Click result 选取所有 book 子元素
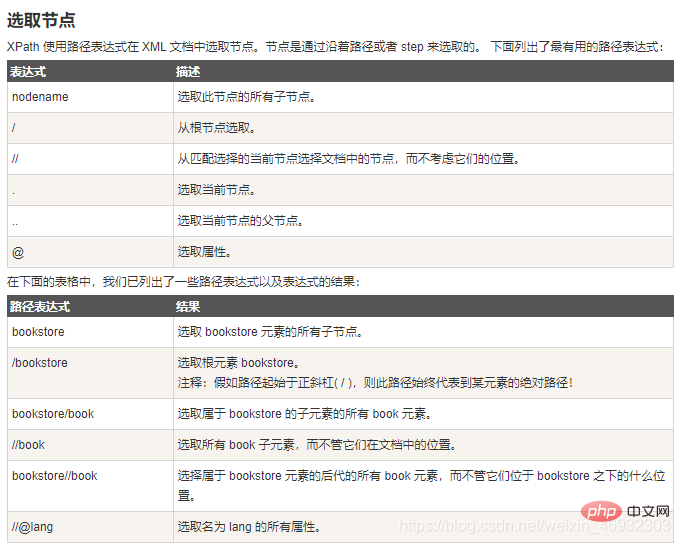This screenshot has height=544, width=680. click(x=317, y=445)
